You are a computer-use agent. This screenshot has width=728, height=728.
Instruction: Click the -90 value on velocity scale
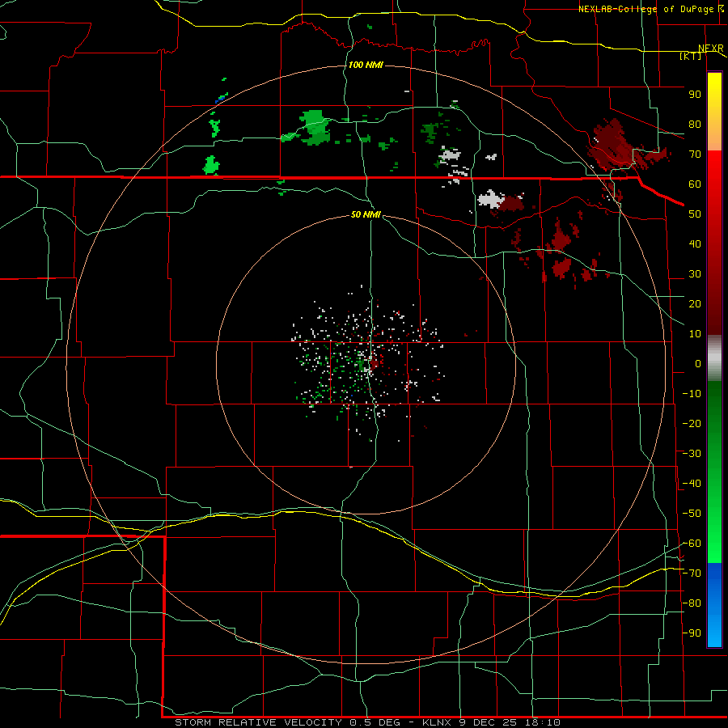point(692,633)
